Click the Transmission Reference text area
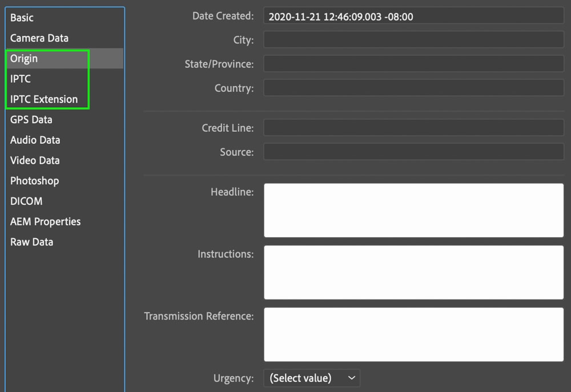Viewport: 571px width, 392px height. pos(413,334)
